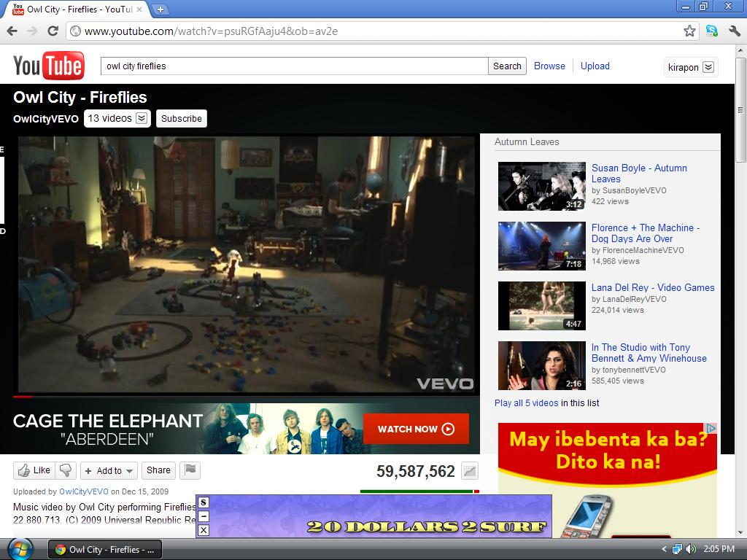Open the Chrome wrench settings menu
Screen dimensions: 747x560
734,31
